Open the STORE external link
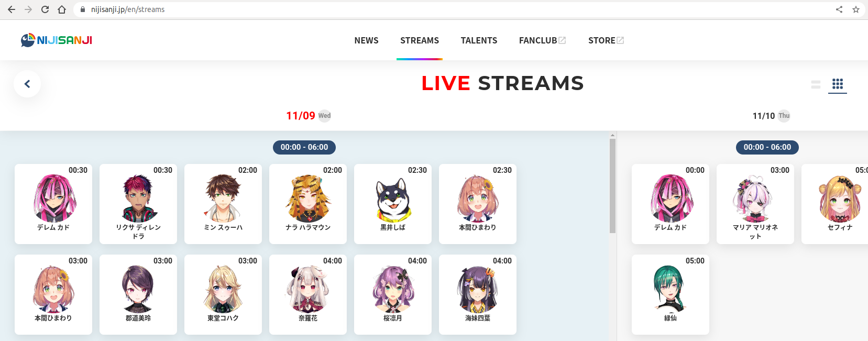868x341 pixels. pyautogui.click(x=606, y=40)
